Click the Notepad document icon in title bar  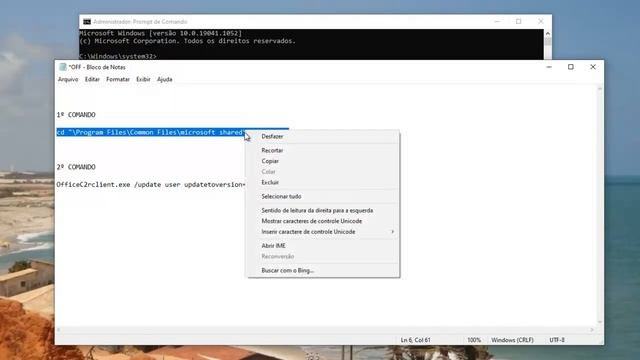[x=62, y=67]
